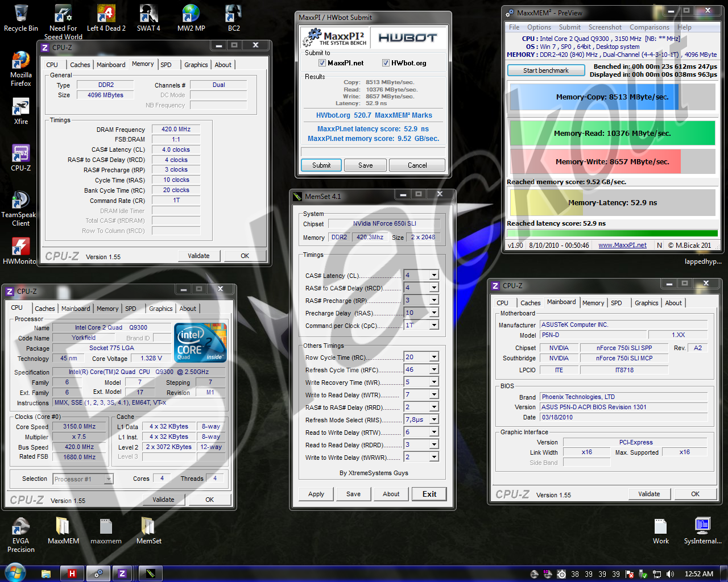Open Refresh Cycle Time tRFC dropdown
728x582 pixels.
coord(434,369)
